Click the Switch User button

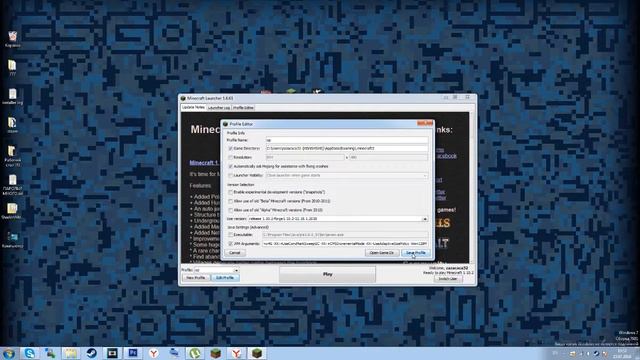point(448,279)
